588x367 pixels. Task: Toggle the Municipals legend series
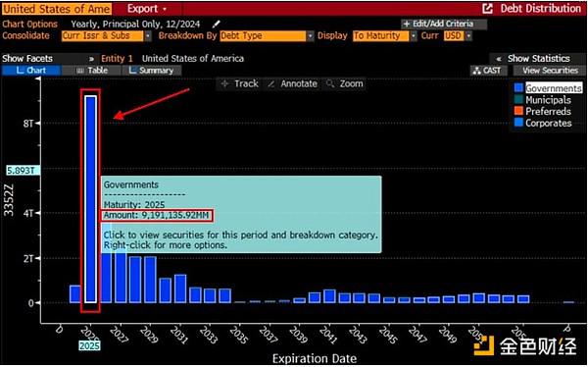pyautogui.click(x=543, y=100)
